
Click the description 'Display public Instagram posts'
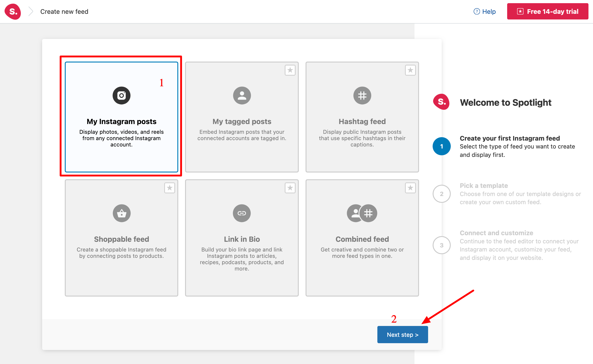pyautogui.click(x=362, y=132)
